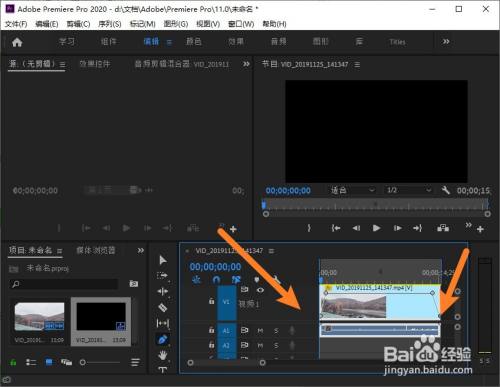The height and width of the screenshot is (387, 500).
Task: Switch project panel to icon view
Action: pos(49,362)
